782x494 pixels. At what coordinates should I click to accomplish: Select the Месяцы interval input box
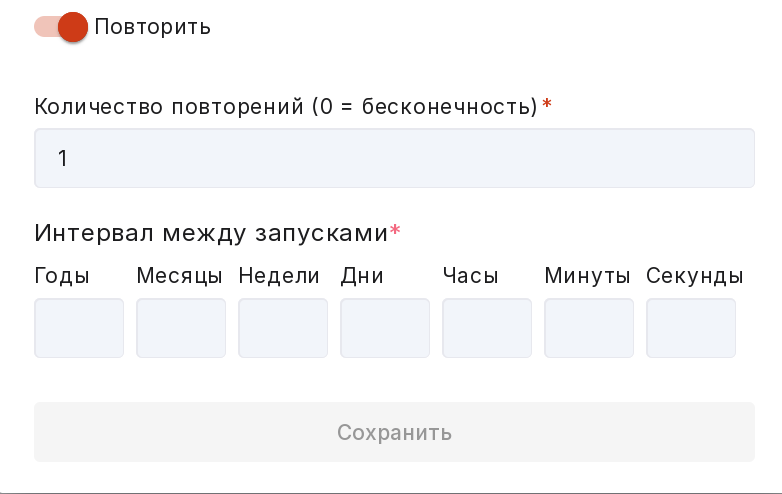(x=181, y=328)
